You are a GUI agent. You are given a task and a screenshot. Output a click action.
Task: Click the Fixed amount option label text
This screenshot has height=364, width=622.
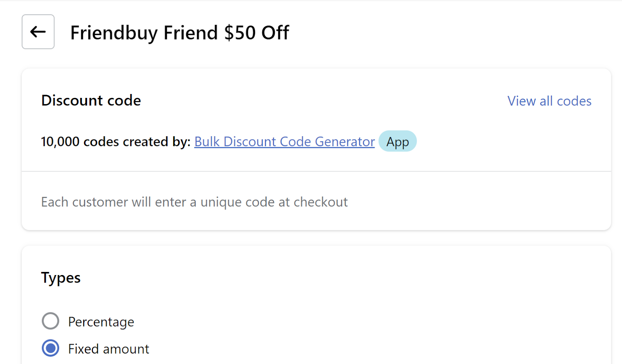click(x=108, y=349)
